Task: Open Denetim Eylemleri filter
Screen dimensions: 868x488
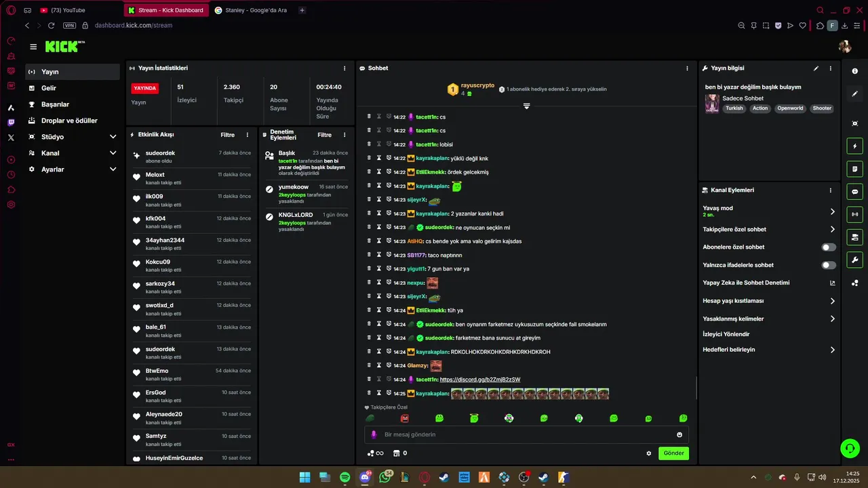Action: (x=325, y=135)
